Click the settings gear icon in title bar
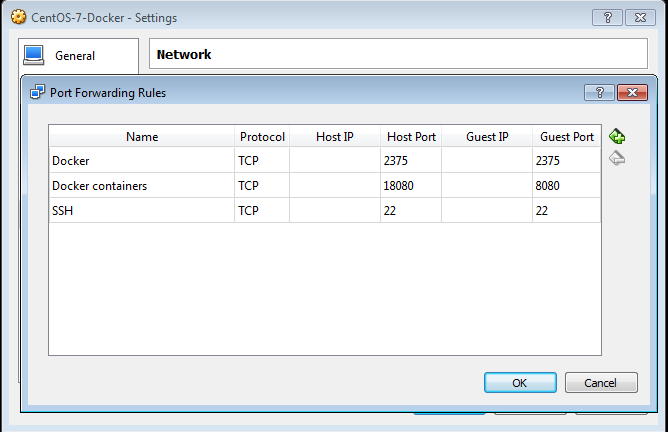Viewport: 668px width, 432px height. tap(19, 17)
